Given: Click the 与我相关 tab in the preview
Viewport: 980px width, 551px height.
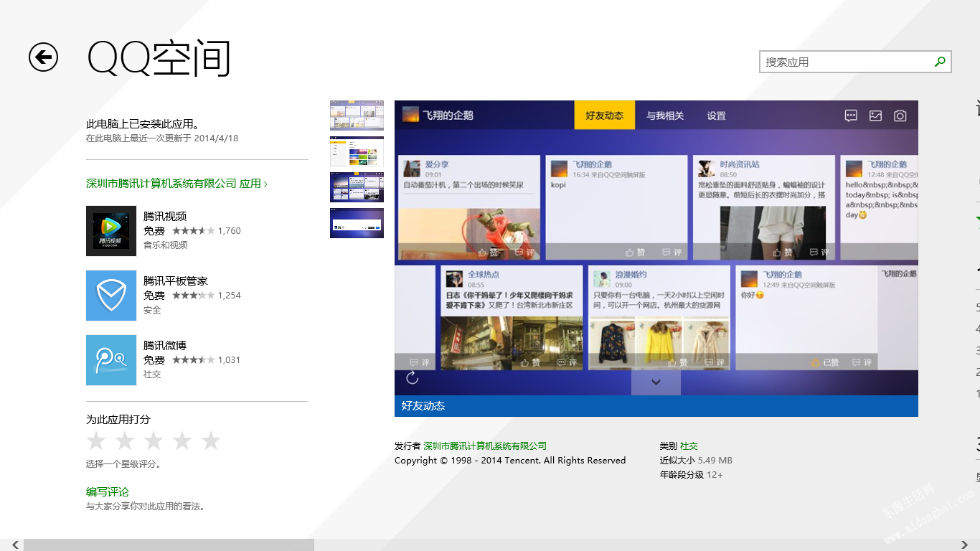Looking at the screenshot, I should 665,115.
